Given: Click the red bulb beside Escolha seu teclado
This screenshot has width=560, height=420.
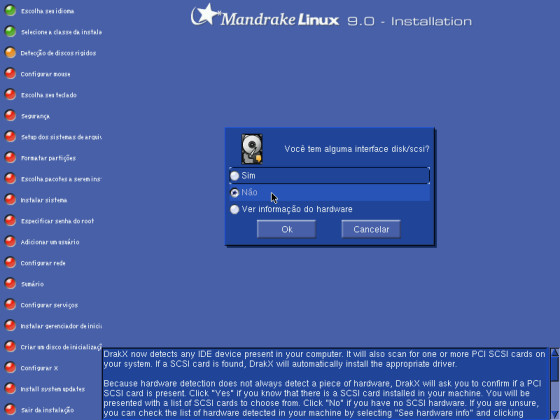Looking at the screenshot, I should (10, 95).
